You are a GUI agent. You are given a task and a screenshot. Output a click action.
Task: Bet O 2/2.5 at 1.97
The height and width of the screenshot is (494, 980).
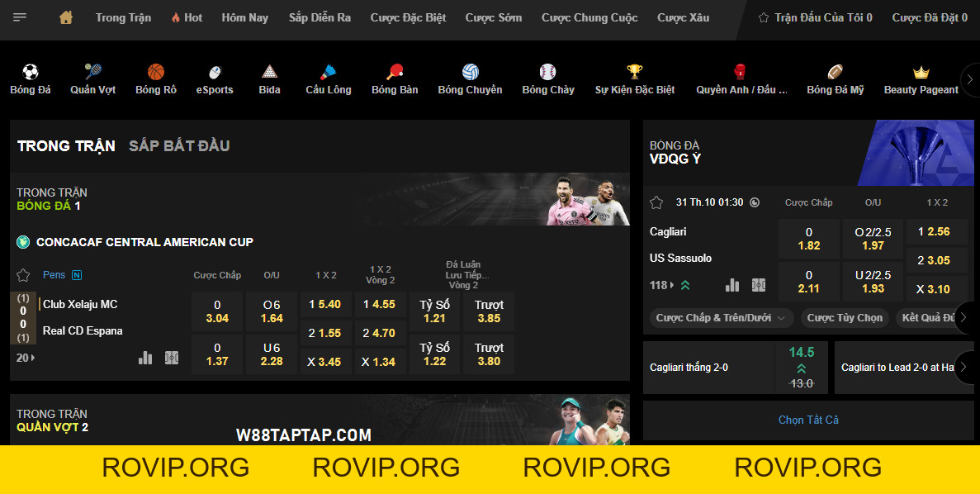coord(873,239)
